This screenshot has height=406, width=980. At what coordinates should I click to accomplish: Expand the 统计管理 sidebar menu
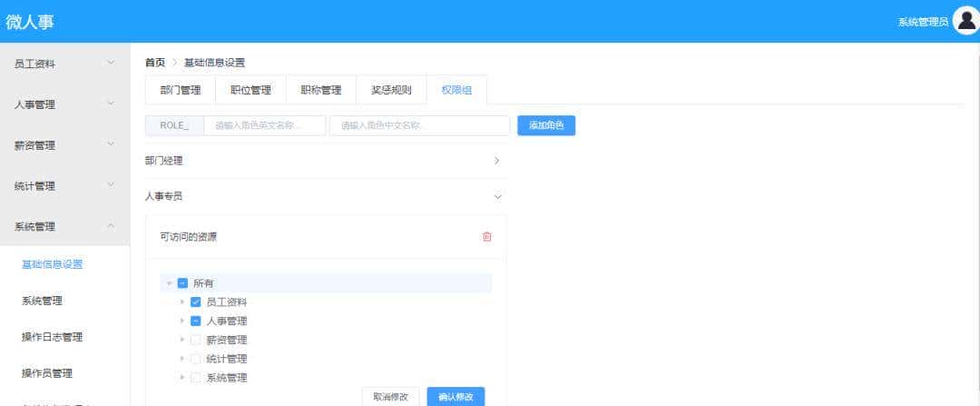point(65,186)
